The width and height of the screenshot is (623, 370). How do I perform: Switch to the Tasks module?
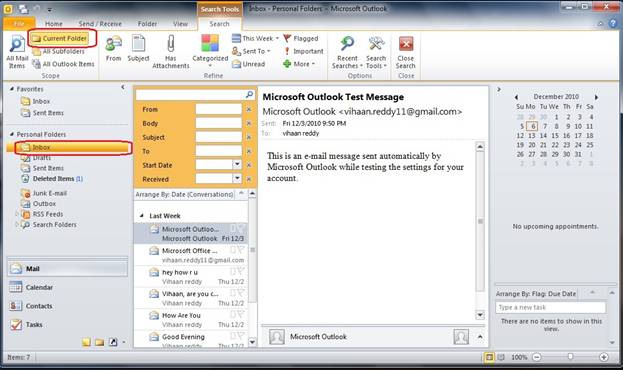click(67, 324)
